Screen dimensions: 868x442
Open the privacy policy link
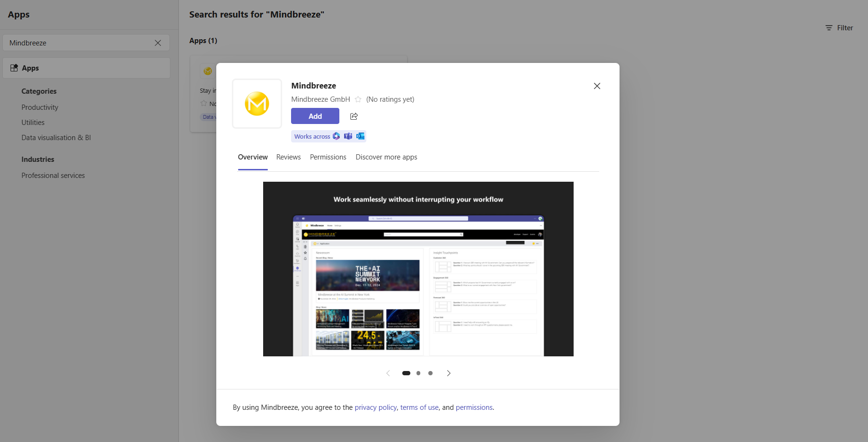(376, 407)
